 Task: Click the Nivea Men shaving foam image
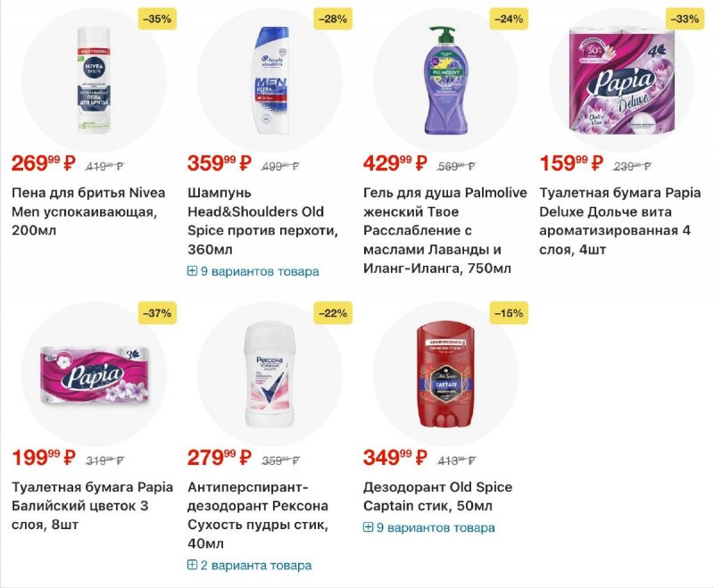coord(94,80)
